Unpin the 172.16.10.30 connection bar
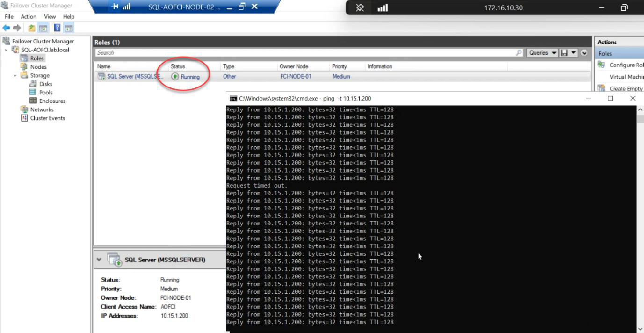 pos(360,8)
